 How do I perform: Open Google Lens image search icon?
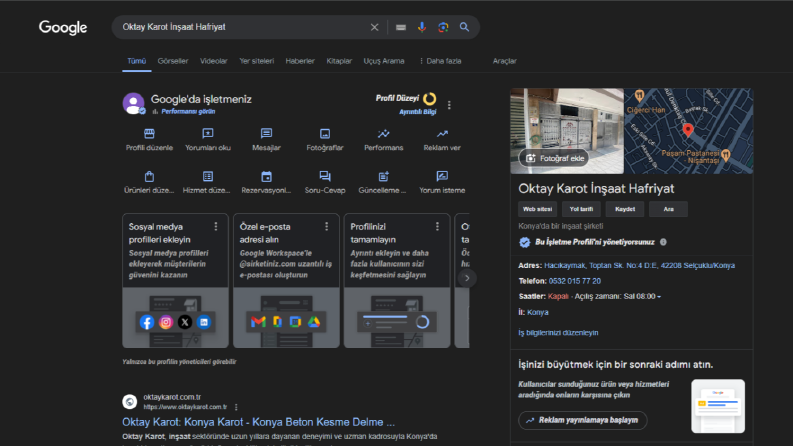[443, 27]
